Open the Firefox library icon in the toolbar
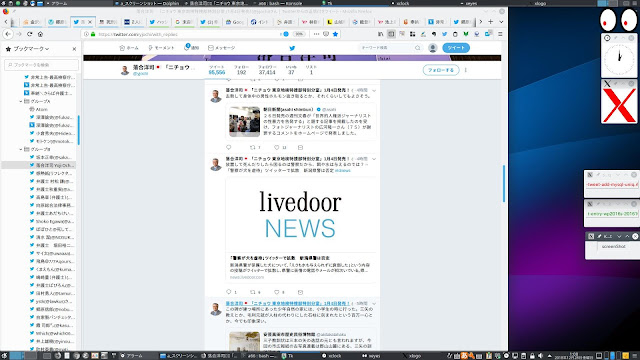Viewport: 640px width, 360px height. tap(380, 34)
